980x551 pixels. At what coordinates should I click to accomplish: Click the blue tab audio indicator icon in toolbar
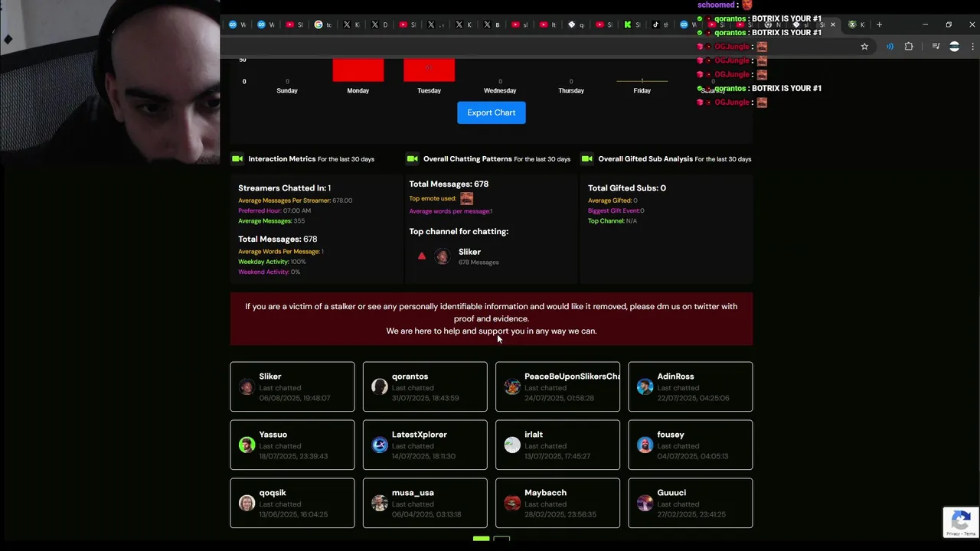coord(890,47)
